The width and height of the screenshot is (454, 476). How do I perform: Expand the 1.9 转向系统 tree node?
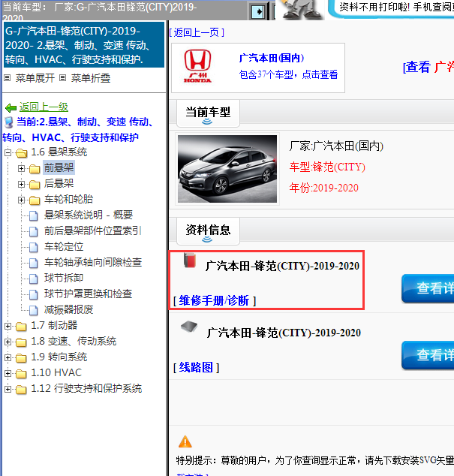(8, 358)
